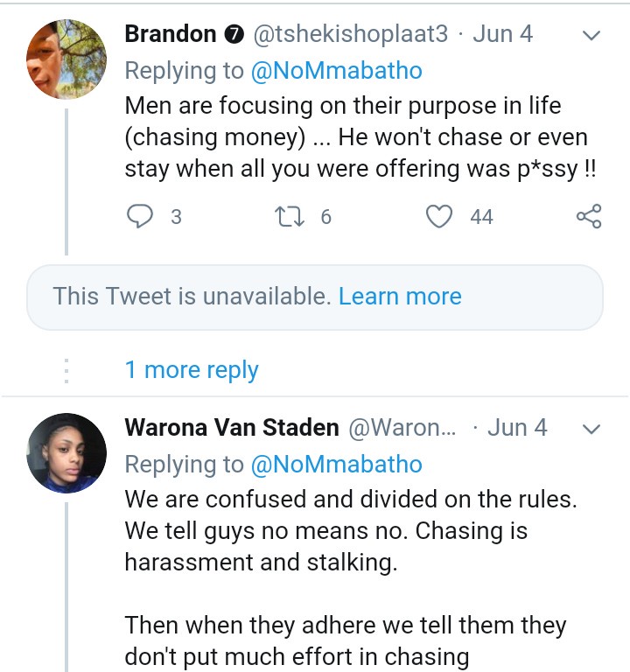This screenshot has height=672, width=630.
Task: Click Brandon's verified badge icon
Action: click(234, 35)
